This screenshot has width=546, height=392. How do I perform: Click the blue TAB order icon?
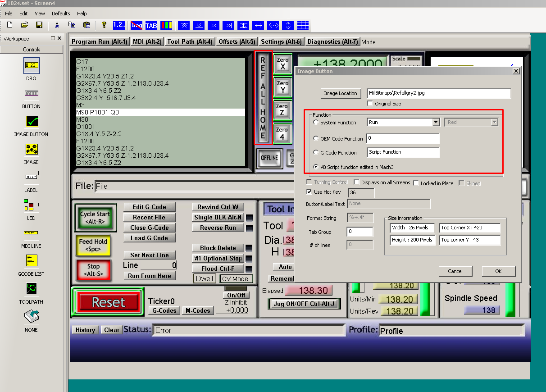coord(151,25)
